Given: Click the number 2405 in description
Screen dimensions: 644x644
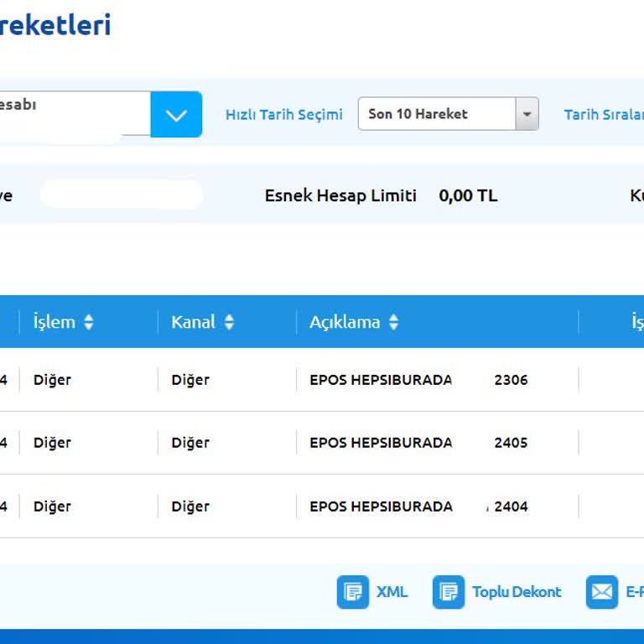Looking at the screenshot, I should 511,443.
